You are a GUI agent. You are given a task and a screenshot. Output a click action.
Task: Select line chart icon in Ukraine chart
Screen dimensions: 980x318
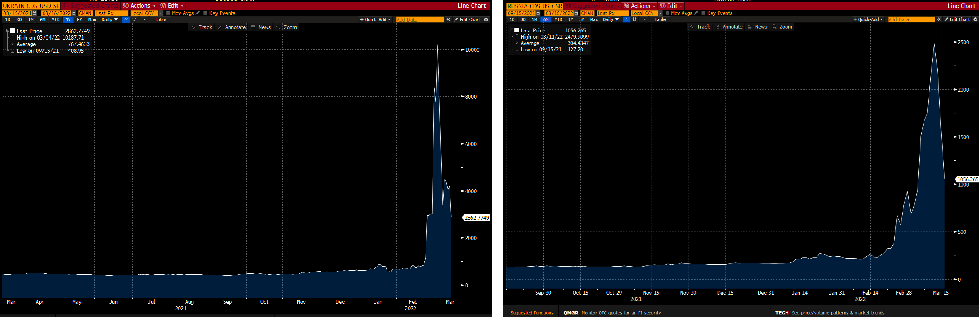coord(125,20)
